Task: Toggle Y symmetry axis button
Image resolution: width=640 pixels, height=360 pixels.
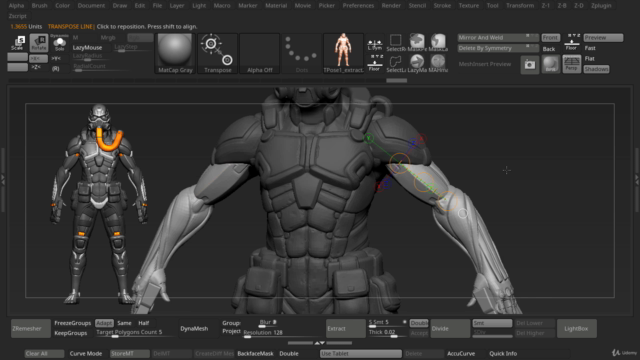Action: pos(56,58)
